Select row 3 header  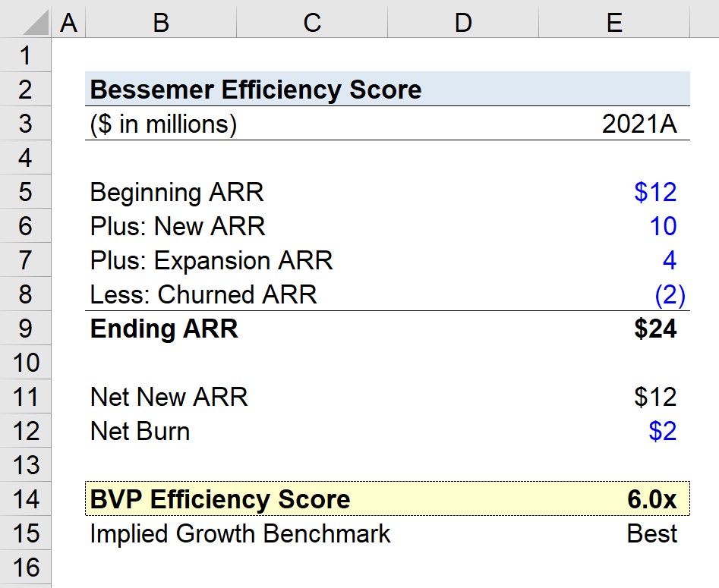[25, 123]
